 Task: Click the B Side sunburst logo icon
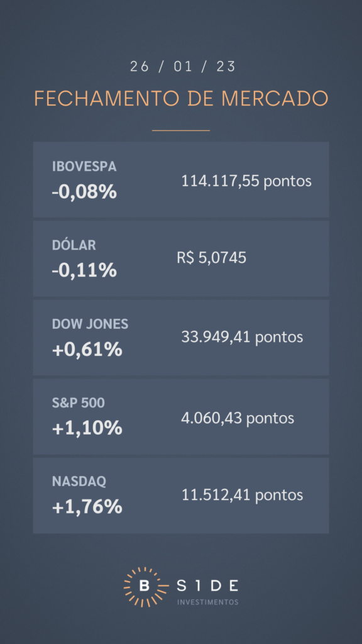[x=144, y=587]
